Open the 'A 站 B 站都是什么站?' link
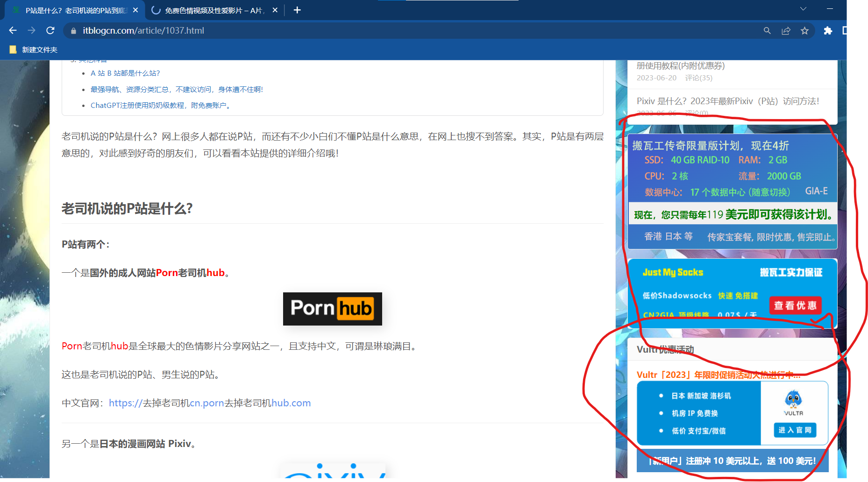The width and height of the screenshot is (868, 482). point(125,73)
